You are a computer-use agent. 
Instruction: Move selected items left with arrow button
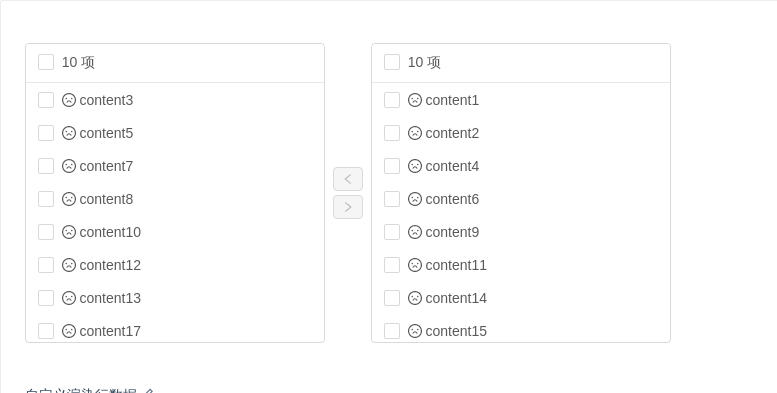click(348, 179)
